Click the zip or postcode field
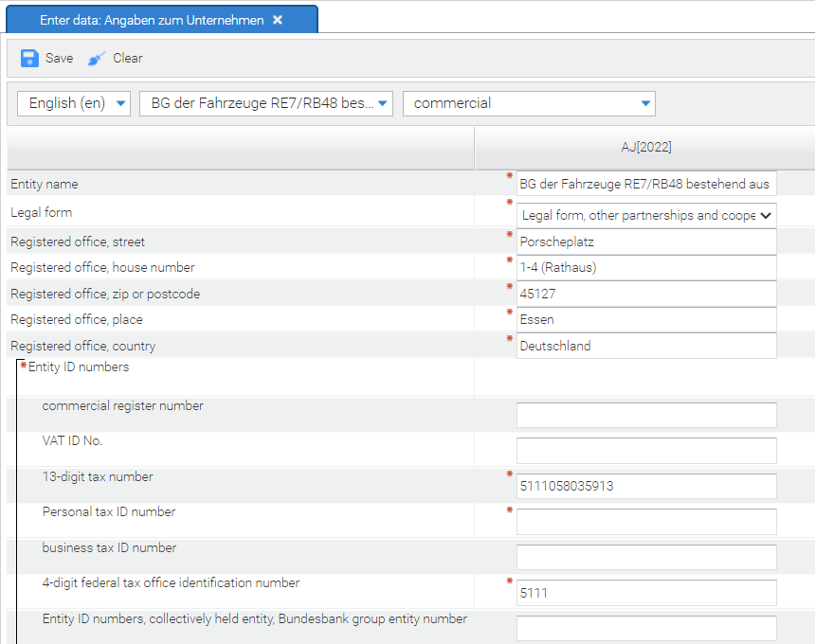Image resolution: width=815 pixels, height=644 pixels. pos(645,294)
